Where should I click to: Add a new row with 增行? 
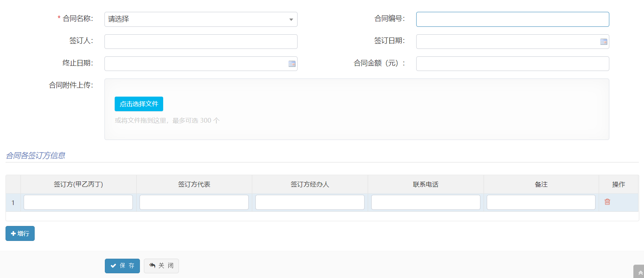[x=20, y=233]
